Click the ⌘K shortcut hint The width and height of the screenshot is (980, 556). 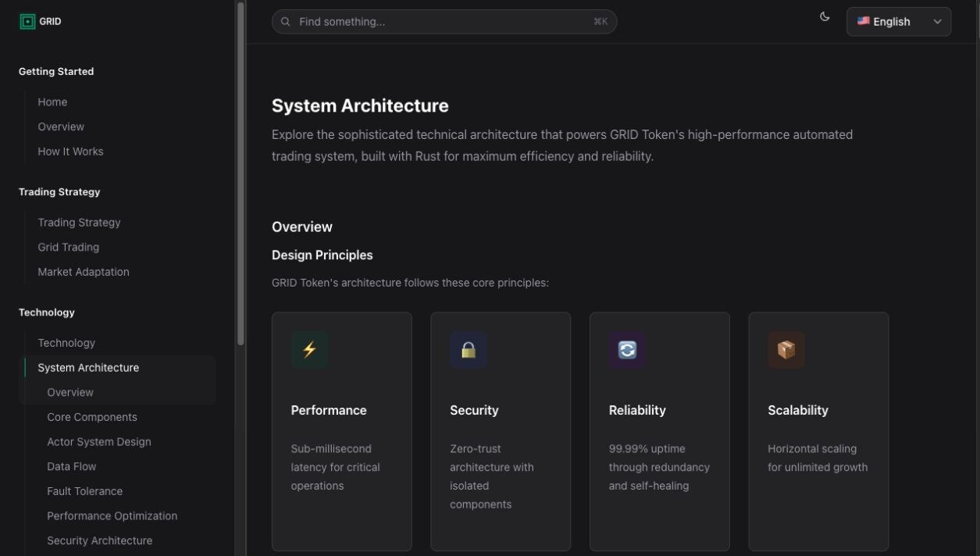(600, 22)
